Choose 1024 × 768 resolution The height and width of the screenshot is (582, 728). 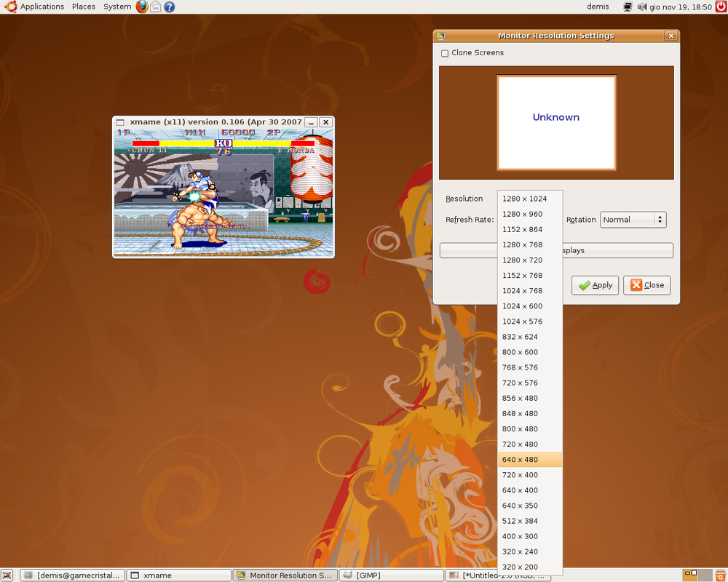click(x=530, y=290)
